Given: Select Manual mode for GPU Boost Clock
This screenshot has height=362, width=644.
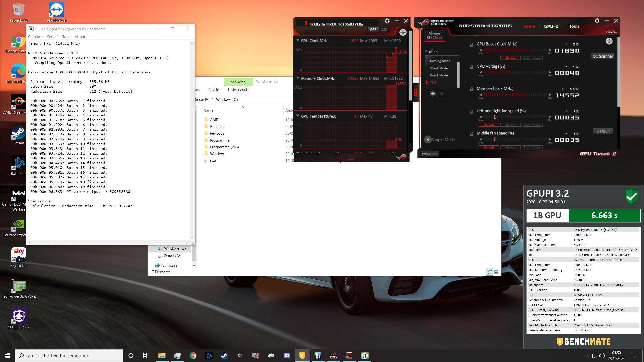Looking at the screenshot, I should coord(510,58).
